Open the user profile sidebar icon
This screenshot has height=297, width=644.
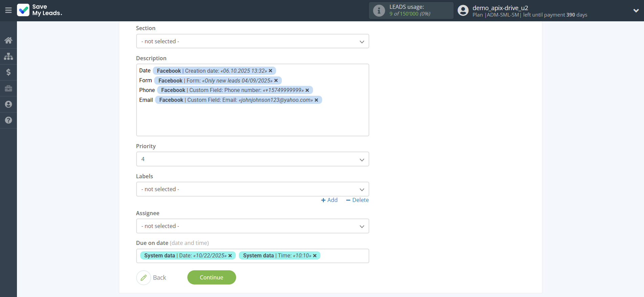click(8, 104)
